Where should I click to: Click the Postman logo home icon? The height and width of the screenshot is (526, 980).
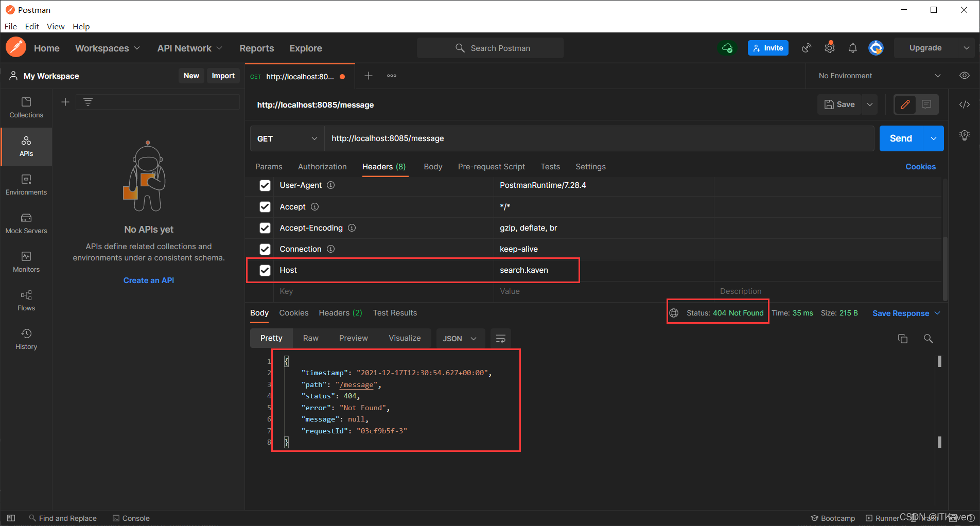click(x=16, y=47)
